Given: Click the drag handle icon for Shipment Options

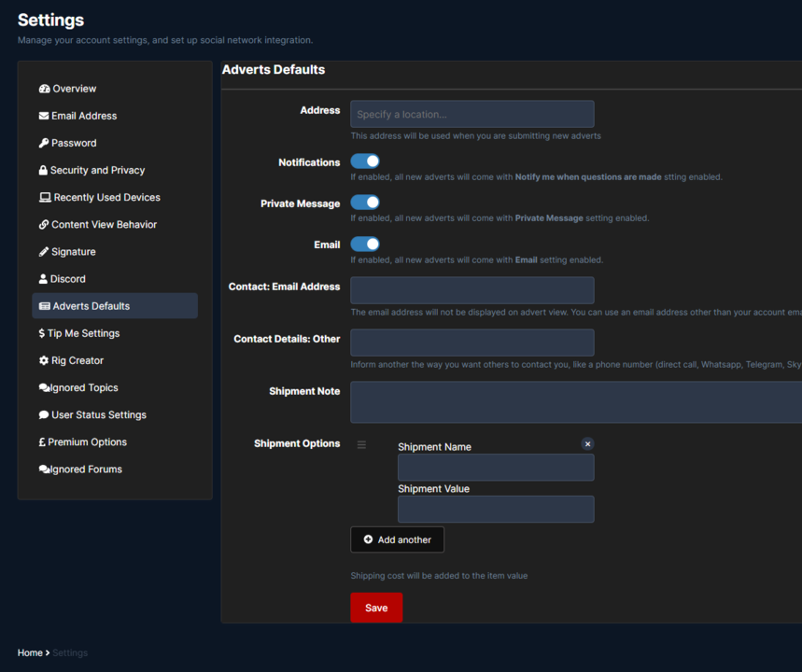Looking at the screenshot, I should tap(362, 444).
